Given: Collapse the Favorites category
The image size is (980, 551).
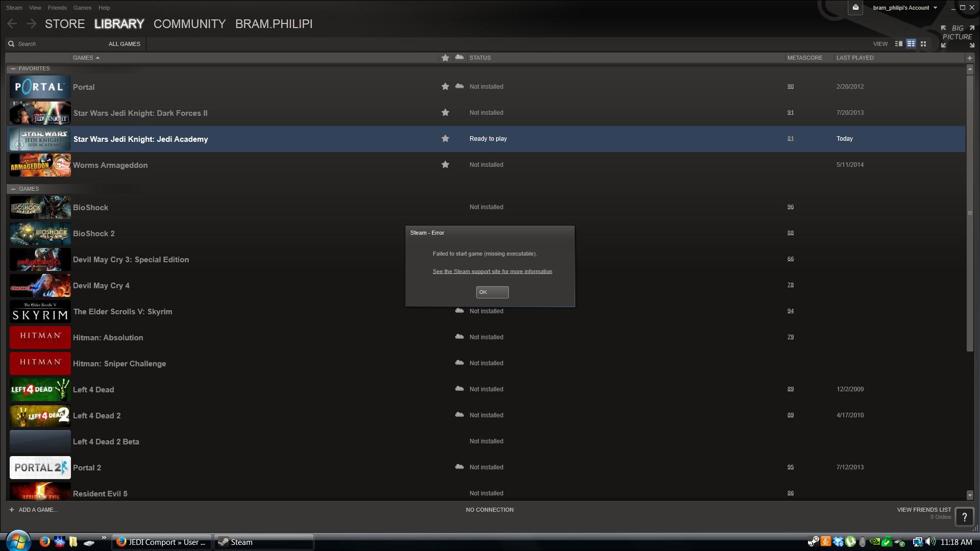Looking at the screenshot, I should pyautogui.click(x=13, y=68).
